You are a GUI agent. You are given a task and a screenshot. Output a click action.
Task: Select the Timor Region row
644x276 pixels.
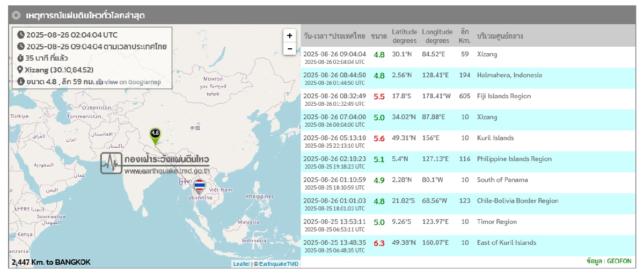point(468,224)
